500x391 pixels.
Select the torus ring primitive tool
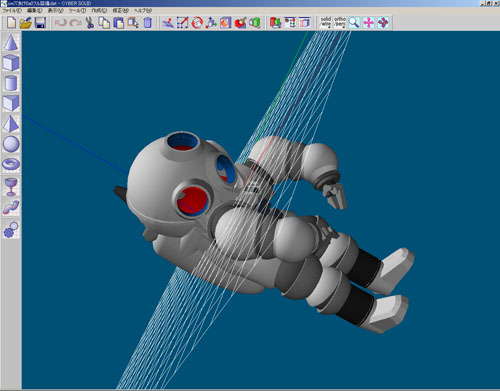[11, 164]
